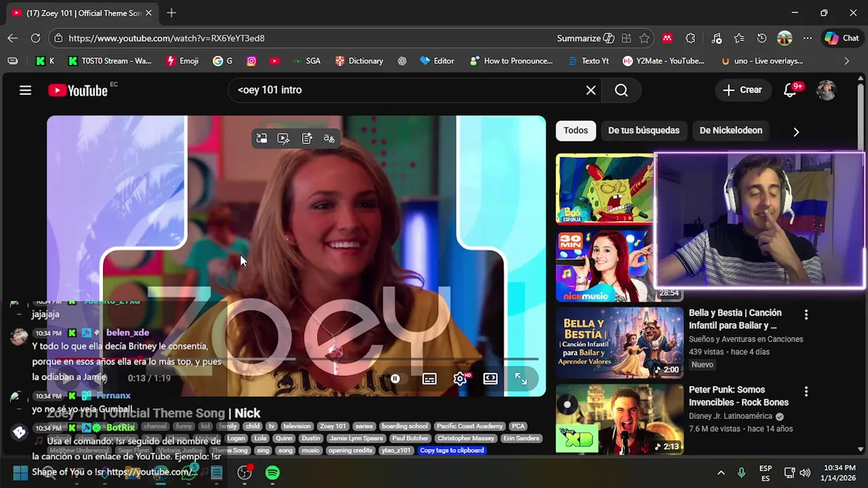Reload the page

coord(35,39)
